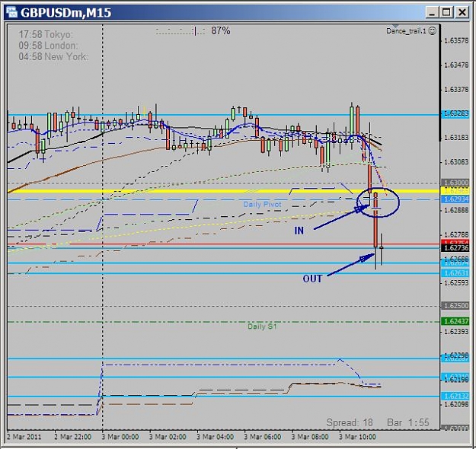Click the GBPUSDm,M15 title text
This screenshot has height=449, width=476.
[65, 13]
